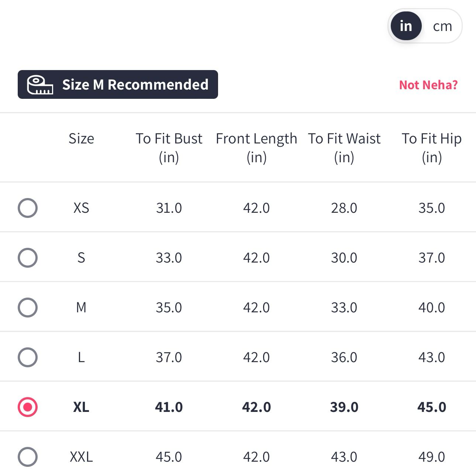Select the XS size radio button
The width and height of the screenshot is (476, 472).
point(28,208)
